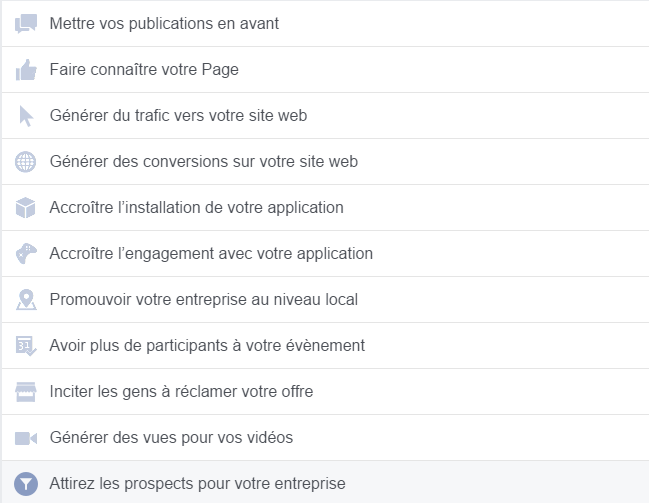Select "Mettre vos publications en avant"

click(164, 23)
